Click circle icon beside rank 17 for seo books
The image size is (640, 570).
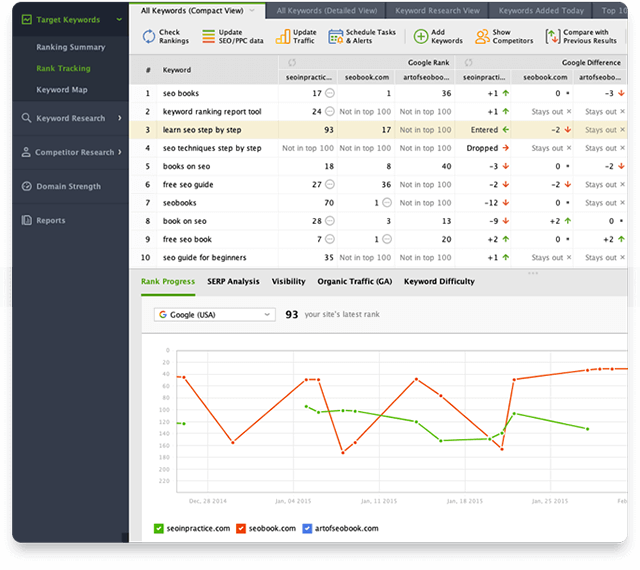(x=330, y=93)
